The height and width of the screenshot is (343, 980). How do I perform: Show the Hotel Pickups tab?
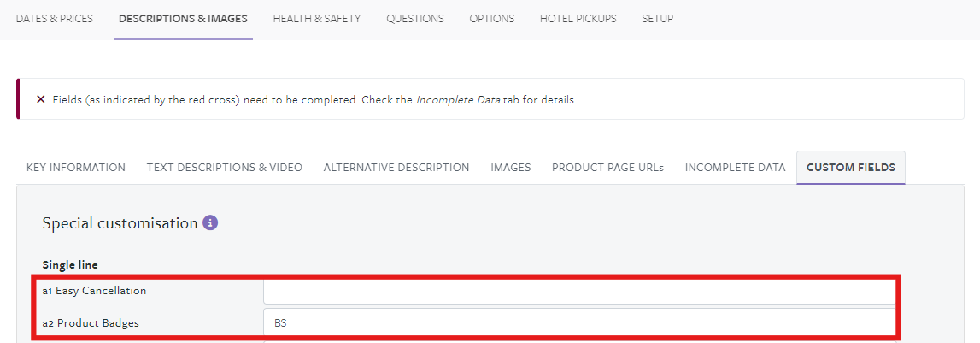tap(578, 19)
